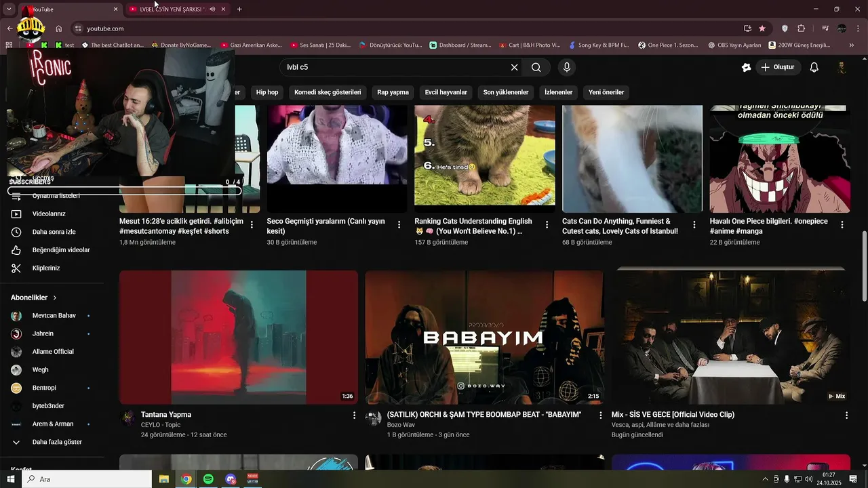Open File Explorer from the taskbar
This screenshot has width=868, height=488.
point(164,479)
